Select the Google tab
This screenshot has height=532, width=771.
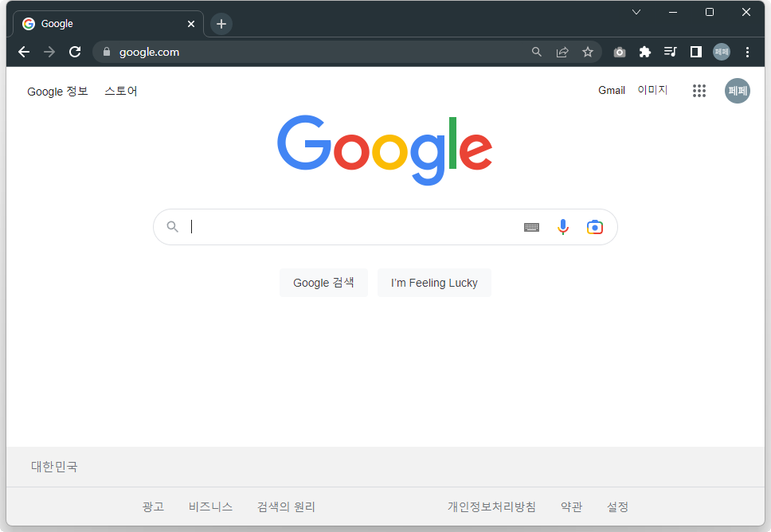tap(108, 24)
